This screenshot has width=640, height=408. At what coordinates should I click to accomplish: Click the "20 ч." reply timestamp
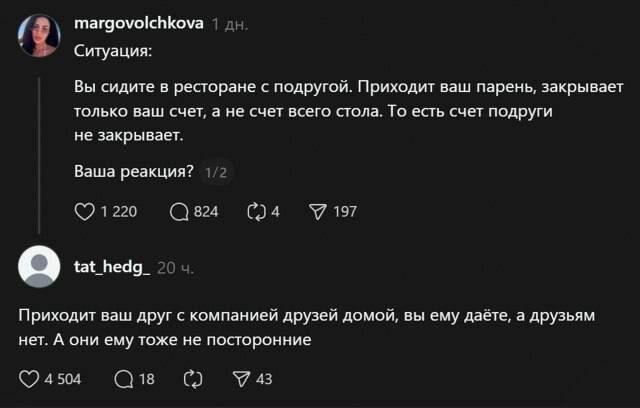176,267
